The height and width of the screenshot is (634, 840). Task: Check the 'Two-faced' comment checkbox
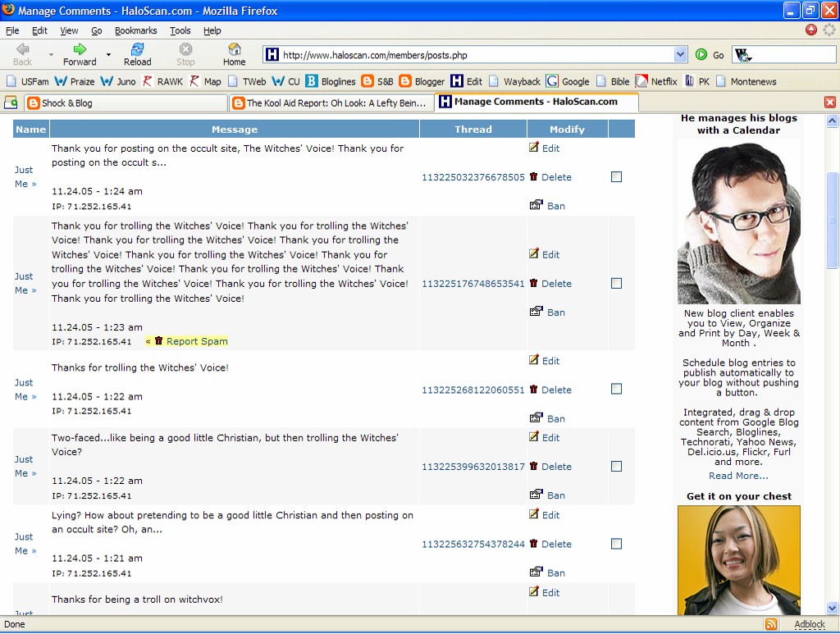(x=617, y=467)
